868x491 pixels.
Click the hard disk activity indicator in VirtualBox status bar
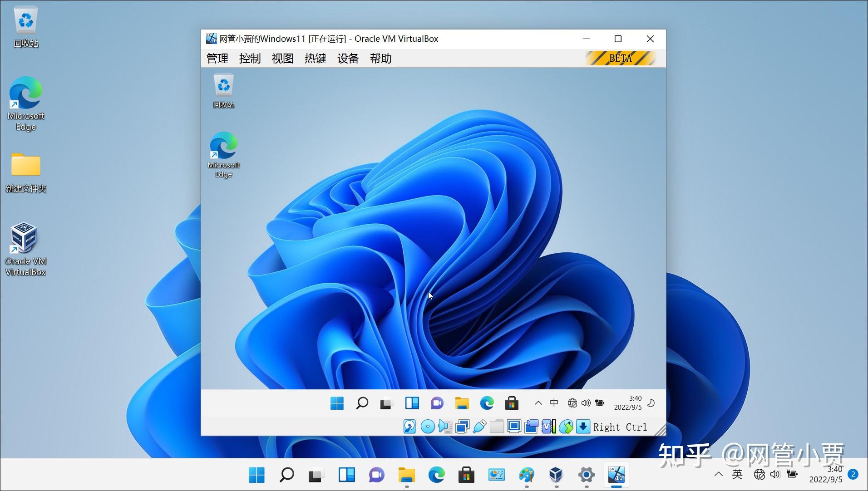[409, 427]
